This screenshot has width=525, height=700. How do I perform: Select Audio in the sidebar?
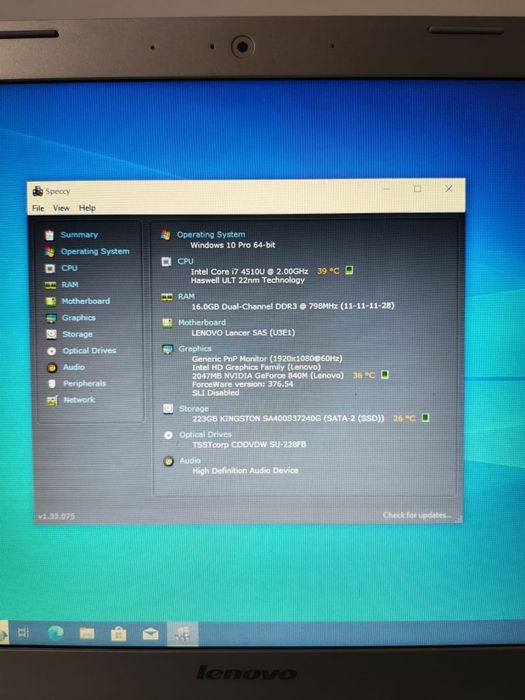[x=74, y=367]
